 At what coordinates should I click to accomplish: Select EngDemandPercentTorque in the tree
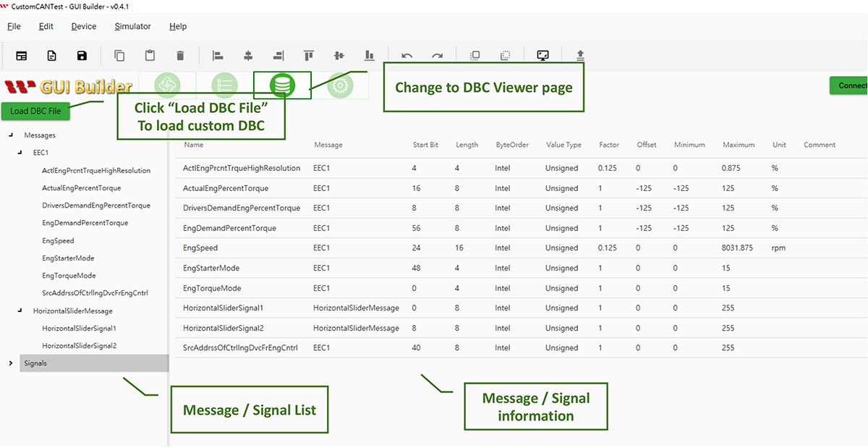tap(85, 223)
